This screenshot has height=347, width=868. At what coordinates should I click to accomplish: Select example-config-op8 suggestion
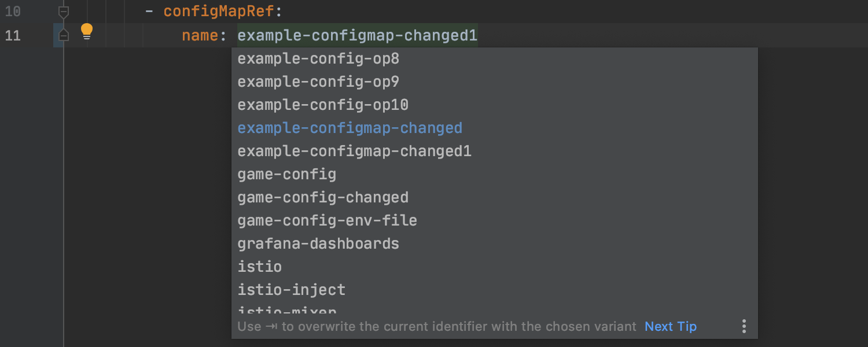495,59
